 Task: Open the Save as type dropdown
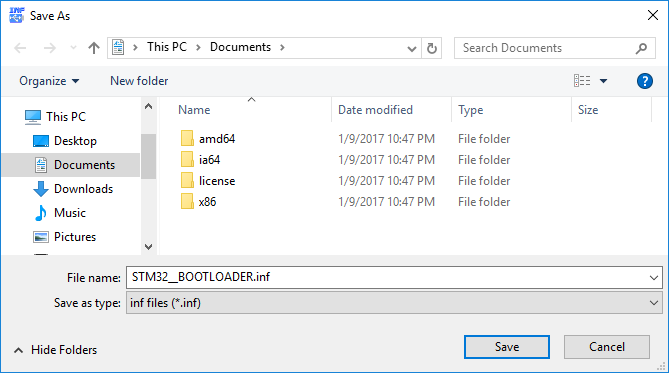pyautogui.click(x=394, y=303)
